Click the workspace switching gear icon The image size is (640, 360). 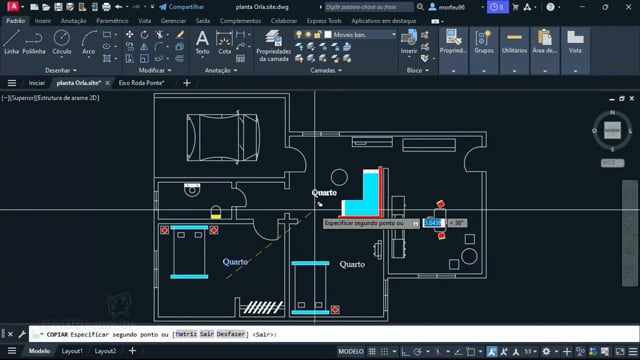[x=546, y=351]
